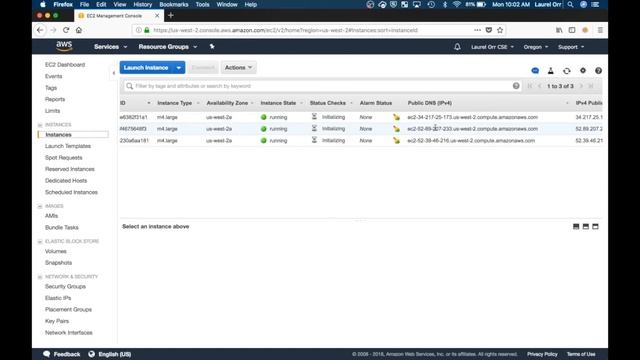The image size is (640, 360).
Task: Go to Firefox home page
Action: 79,30
